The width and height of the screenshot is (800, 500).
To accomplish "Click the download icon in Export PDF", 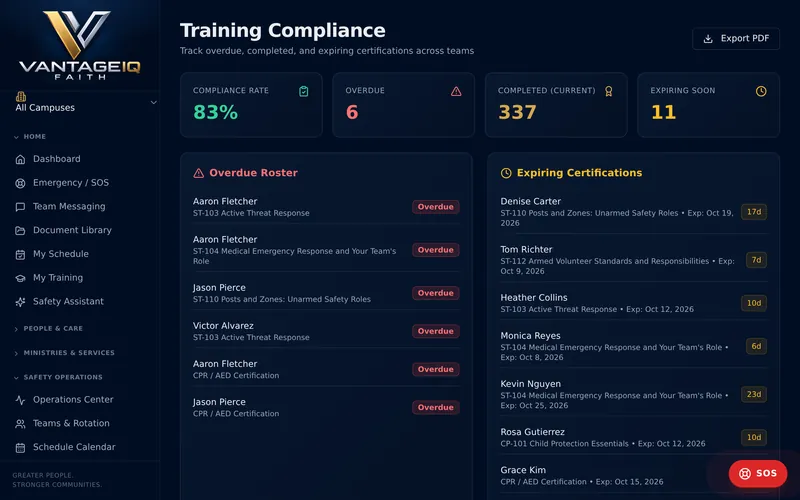I will tap(708, 39).
